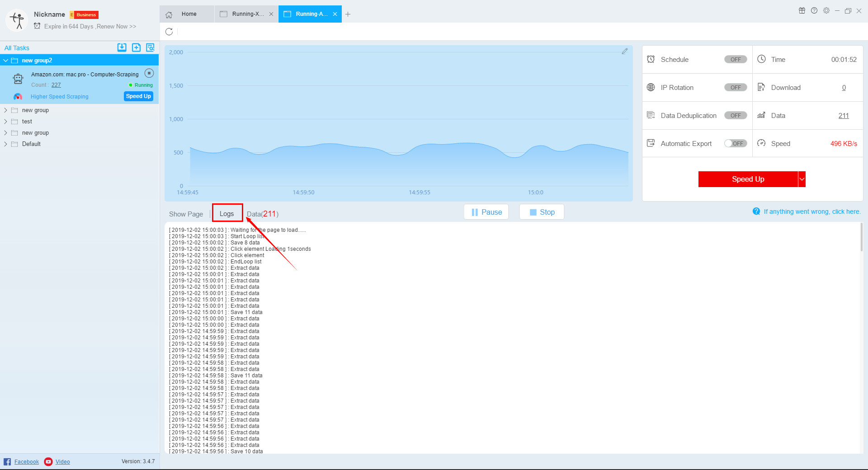Click the Facebook icon in the footer

(x=7, y=461)
